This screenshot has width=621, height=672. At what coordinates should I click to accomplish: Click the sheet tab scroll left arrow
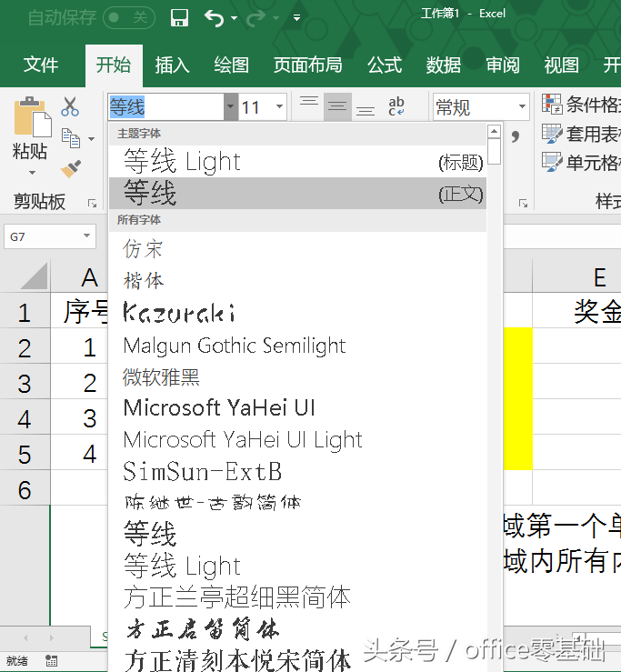pyautogui.click(x=25, y=637)
